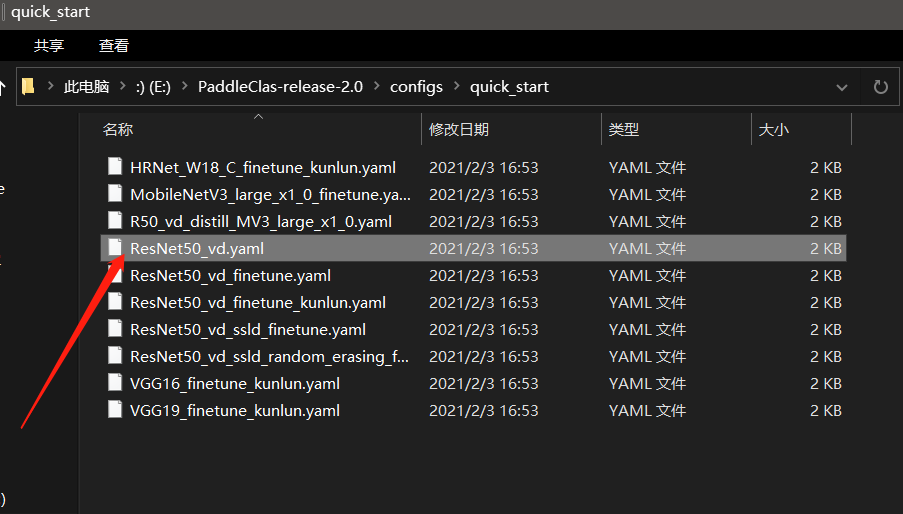The height and width of the screenshot is (514, 903).
Task: Sort files by 类型 column header
Action: tap(624, 130)
